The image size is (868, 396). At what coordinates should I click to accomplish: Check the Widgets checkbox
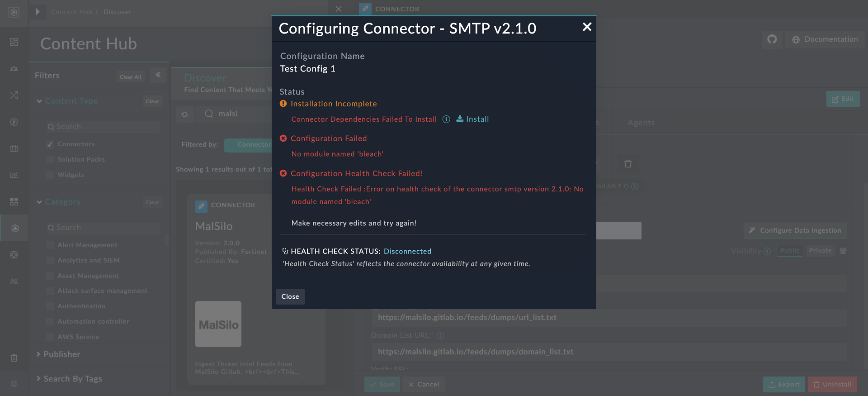(x=50, y=175)
